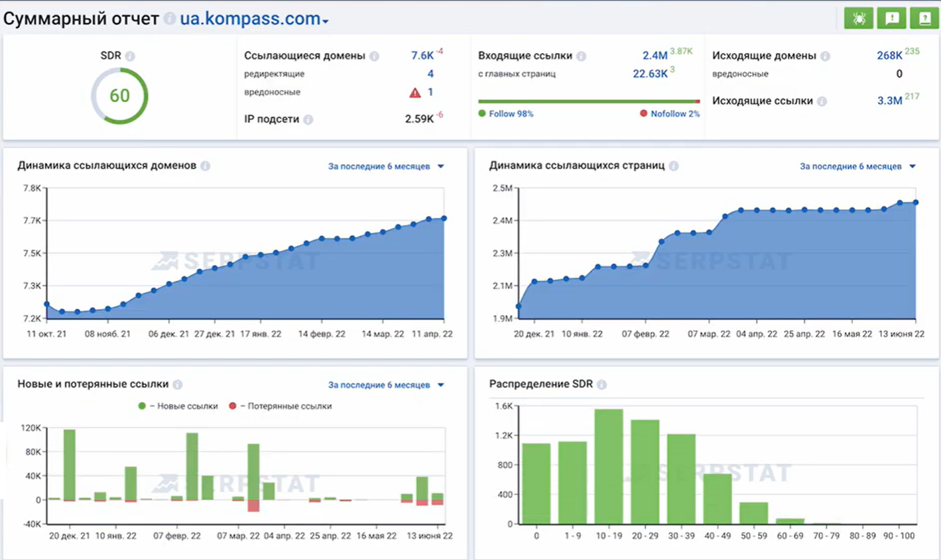This screenshot has height=560, width=941.
Task: Open the 7.6K referring domains link
Action: [x=422, y=56]
